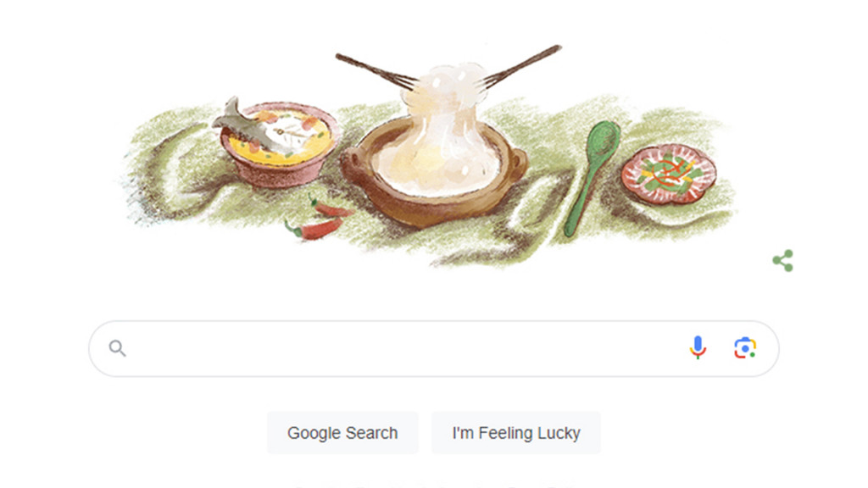
Task: Click the crossed forks above cheese pot
Action: click(448, 69)
